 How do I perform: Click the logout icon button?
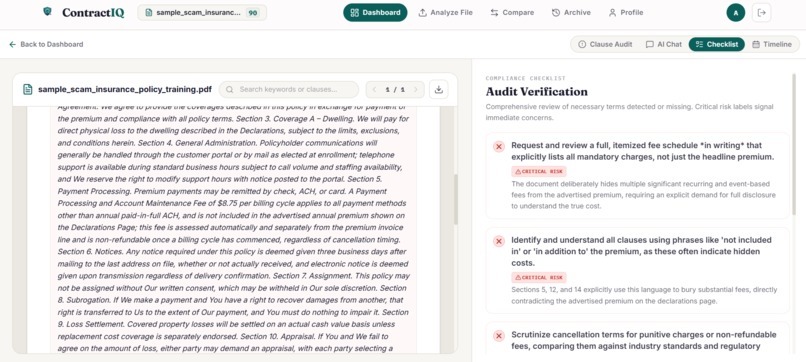click(x=762, y=13)
